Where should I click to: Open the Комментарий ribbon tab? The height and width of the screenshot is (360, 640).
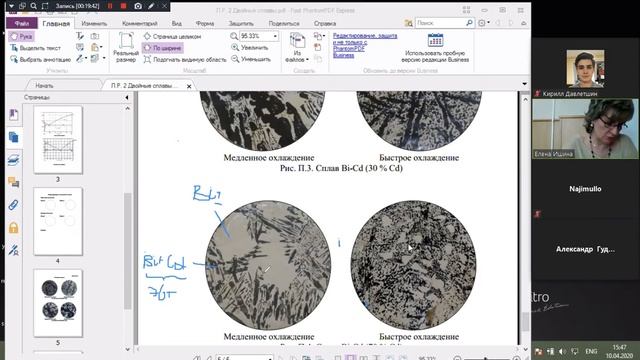point(140,24)
